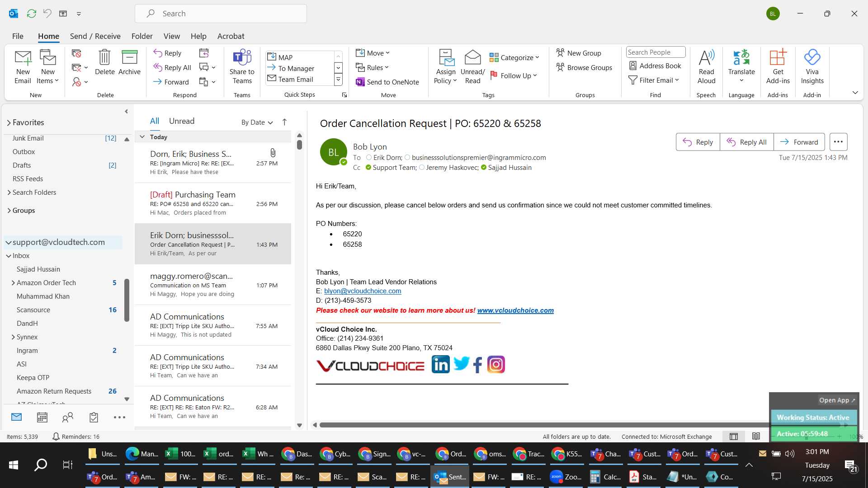Screen dimensions: 868x488
Task: Open Zoom from the taskbar
Action: 566,477
